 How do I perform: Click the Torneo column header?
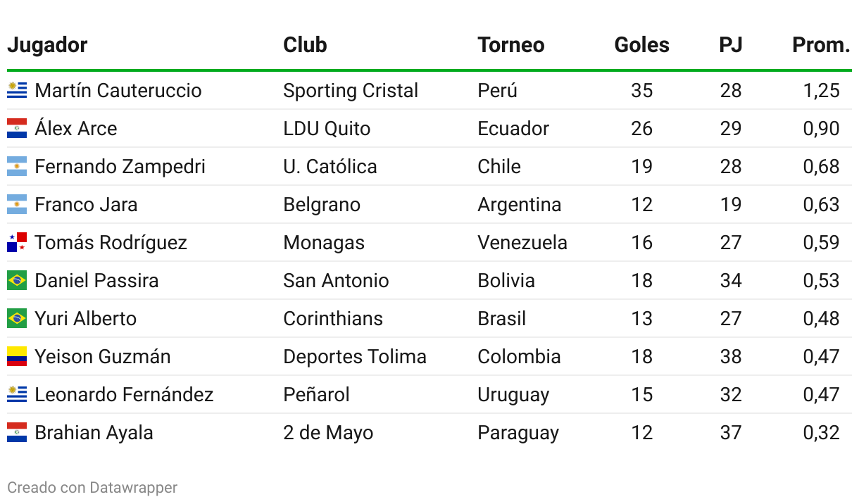click(x=510, y=45)
